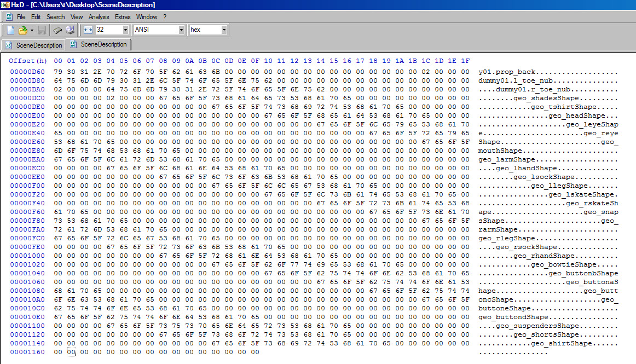Switch to the inactive SceneDescription tab
Image resolution: width=636 pixels, height=364 pixels.
33,45
